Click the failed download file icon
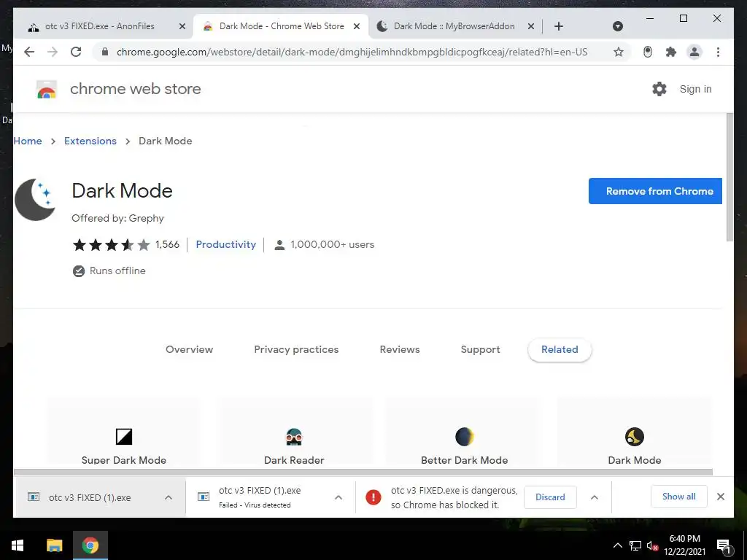 (x=204, y=497)
